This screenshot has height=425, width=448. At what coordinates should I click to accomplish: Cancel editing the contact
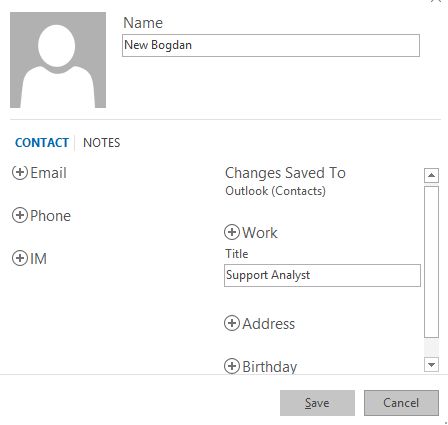[401, 403]
